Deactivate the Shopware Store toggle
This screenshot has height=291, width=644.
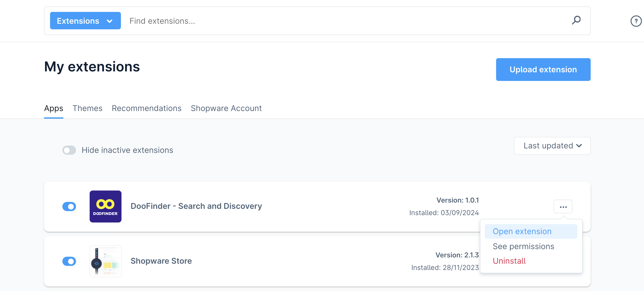(69, 261)
